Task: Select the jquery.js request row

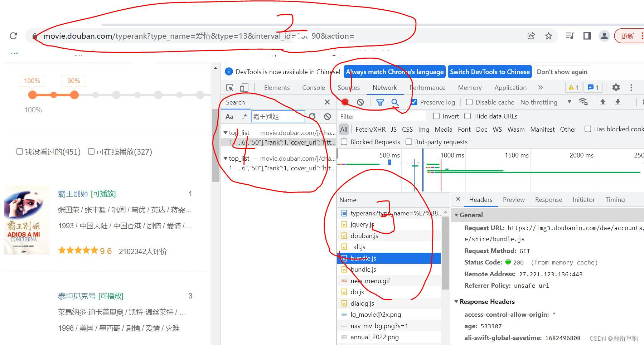Action: point(389,224)
